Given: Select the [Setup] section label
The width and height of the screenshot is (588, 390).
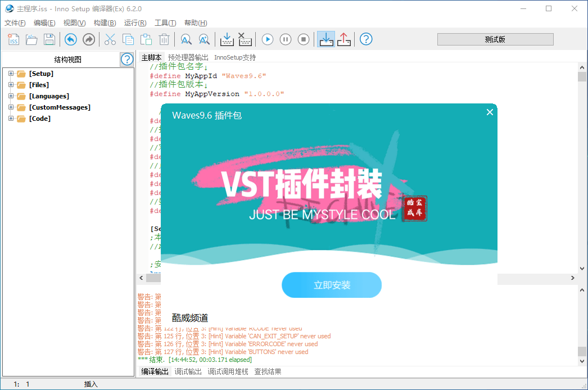Looking at the screenshot, I should pyautogui.click(x=41, y=74).
